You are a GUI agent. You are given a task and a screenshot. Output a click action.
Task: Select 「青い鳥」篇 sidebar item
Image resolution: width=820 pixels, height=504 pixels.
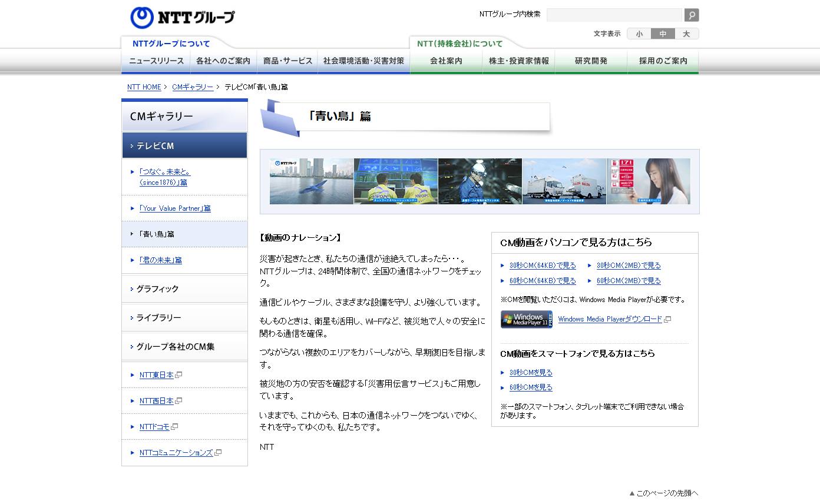point(184,234)
